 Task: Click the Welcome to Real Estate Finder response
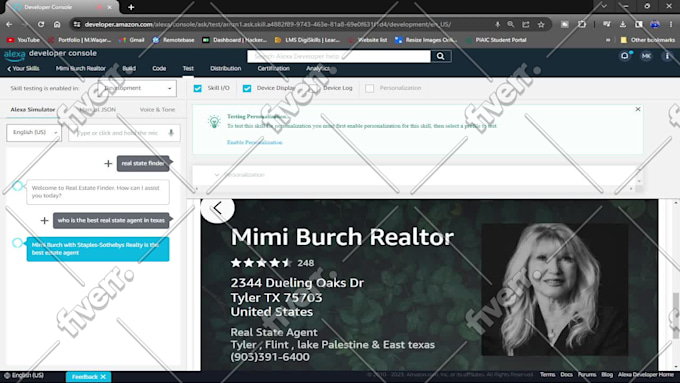tap(98, 192)
